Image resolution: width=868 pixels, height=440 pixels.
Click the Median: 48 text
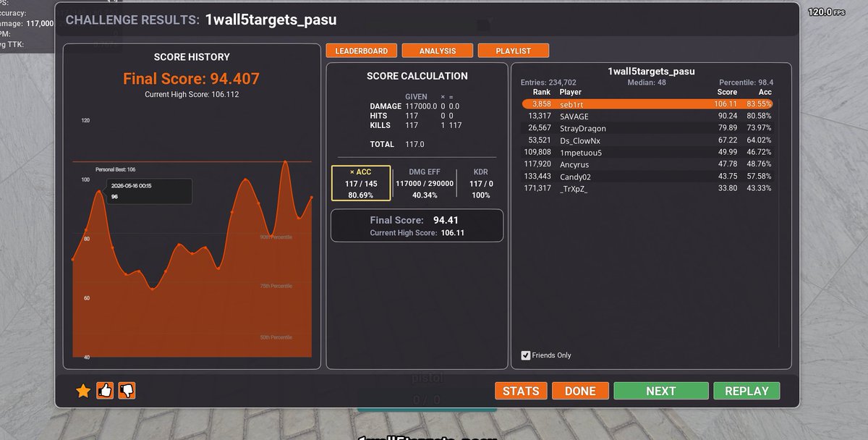tap(647, 82)
